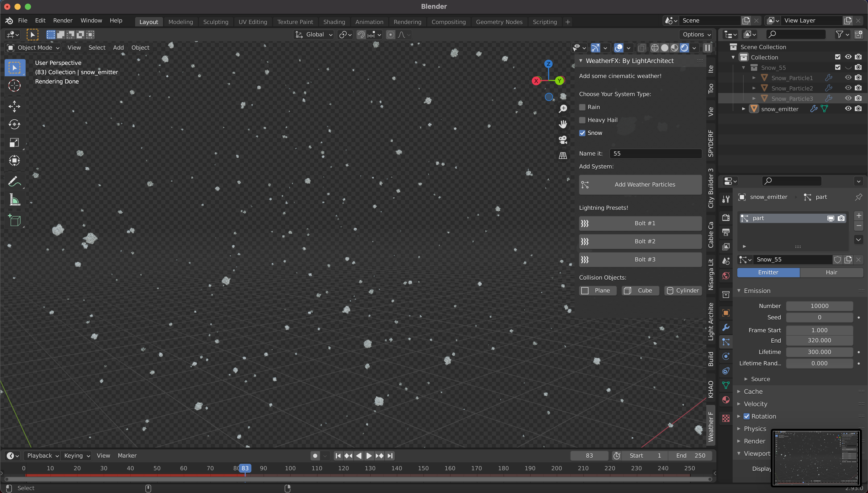This screenshot has height=493, width=868.
Task: Select the Add Cube tool
Action: (14, 220)
